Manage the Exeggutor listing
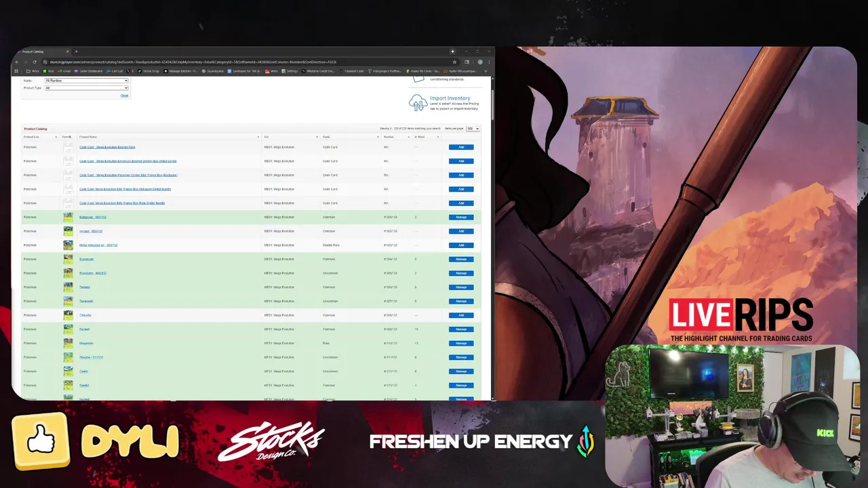Image resolution: width=868 pixels, height=488 pixels. [x=461, y=273]
